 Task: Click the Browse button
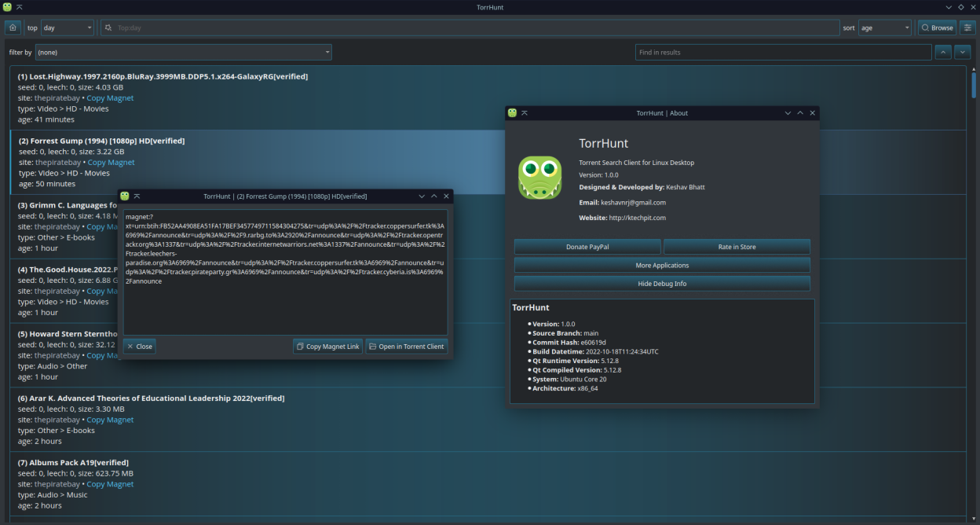pos(935,27)
